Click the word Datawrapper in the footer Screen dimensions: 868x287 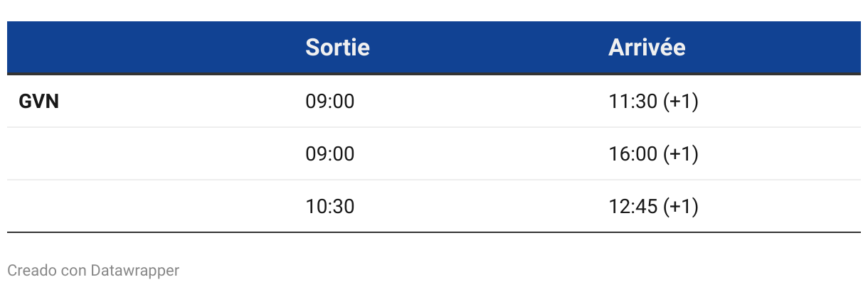(134, 271)
